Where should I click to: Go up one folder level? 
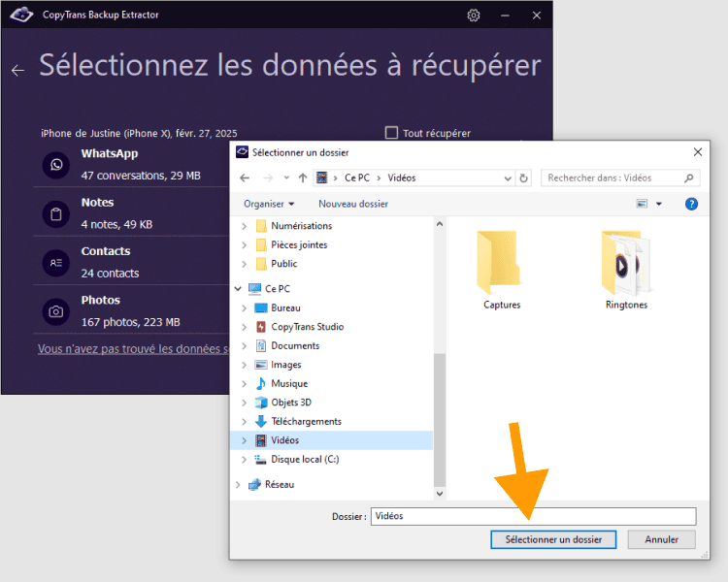303,178
